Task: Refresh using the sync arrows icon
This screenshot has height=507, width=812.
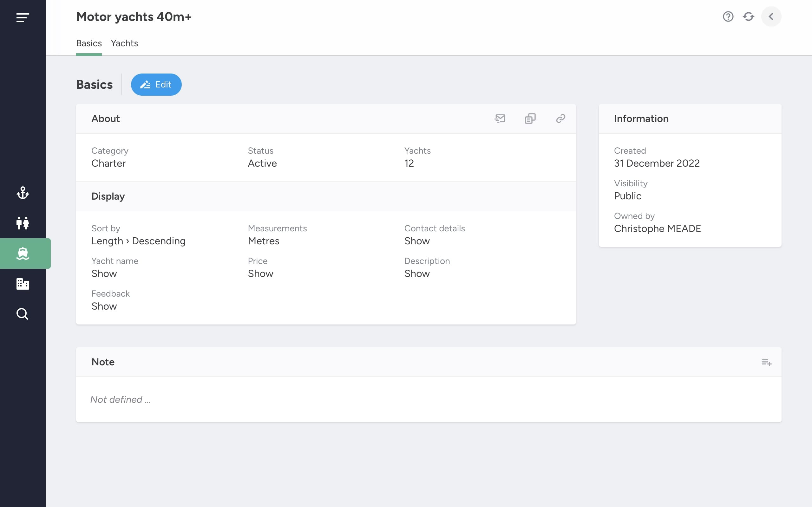Action: (x=748, y=16)
